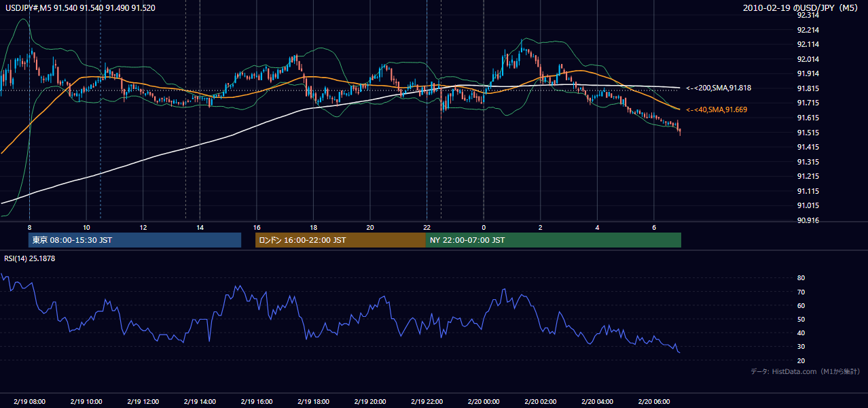Click the 2/20 06:00 date axis label
Viewport: 868px width, 408px height.
654,402
